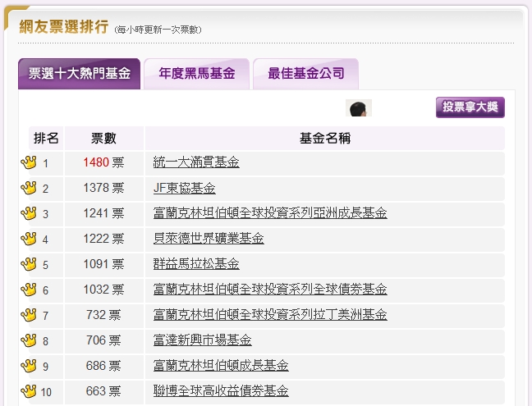Click the crown icon for rank 8
This screenshot has width=532, height=406.
pyautogui.click(x=29, y=340)
